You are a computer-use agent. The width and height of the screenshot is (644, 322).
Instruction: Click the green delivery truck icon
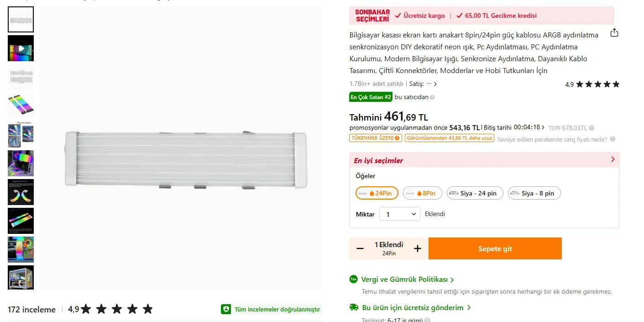[x=354, y=307]
